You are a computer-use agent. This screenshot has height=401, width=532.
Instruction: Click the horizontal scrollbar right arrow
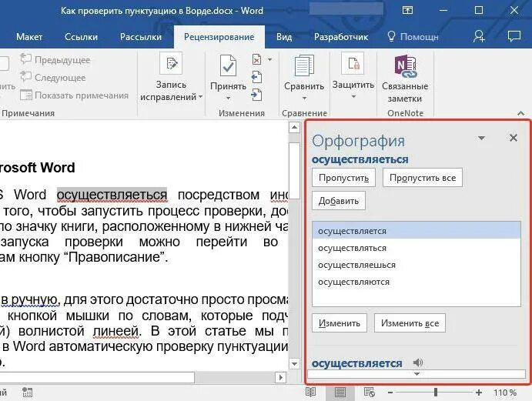(x=280, y=377)
